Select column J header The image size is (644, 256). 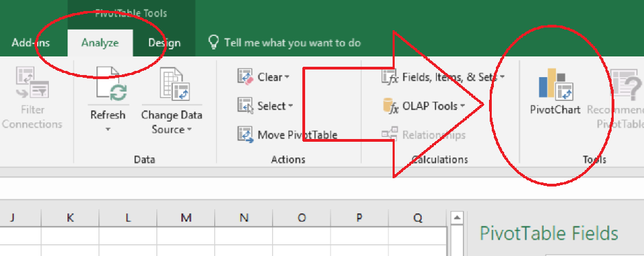[x=21, y=218]
